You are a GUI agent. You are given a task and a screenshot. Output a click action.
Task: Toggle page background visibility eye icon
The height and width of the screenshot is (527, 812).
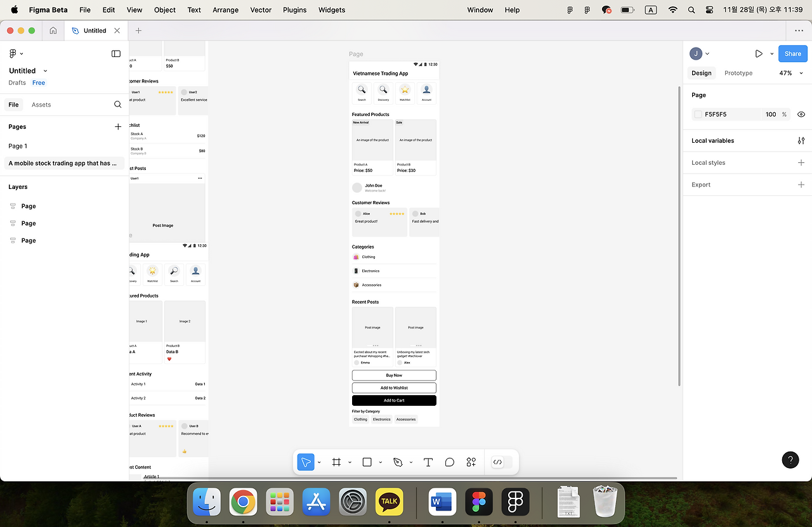[x=801, y=115]
